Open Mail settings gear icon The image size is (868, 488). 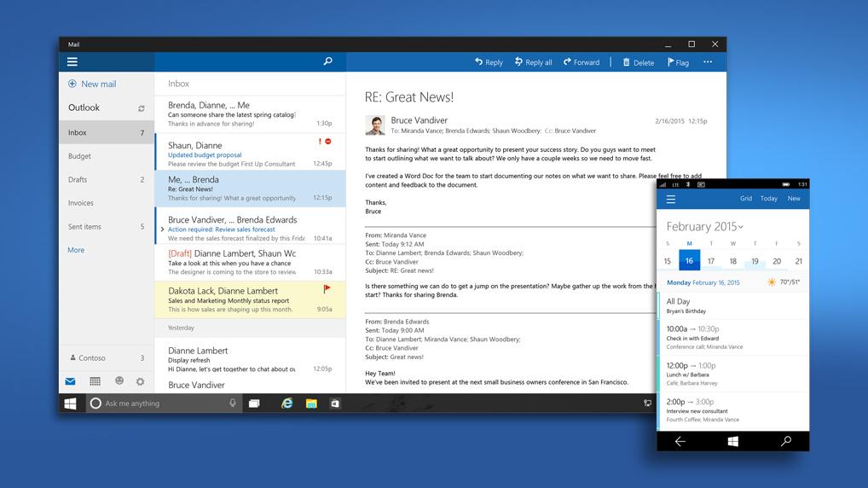tap(141, 381)
